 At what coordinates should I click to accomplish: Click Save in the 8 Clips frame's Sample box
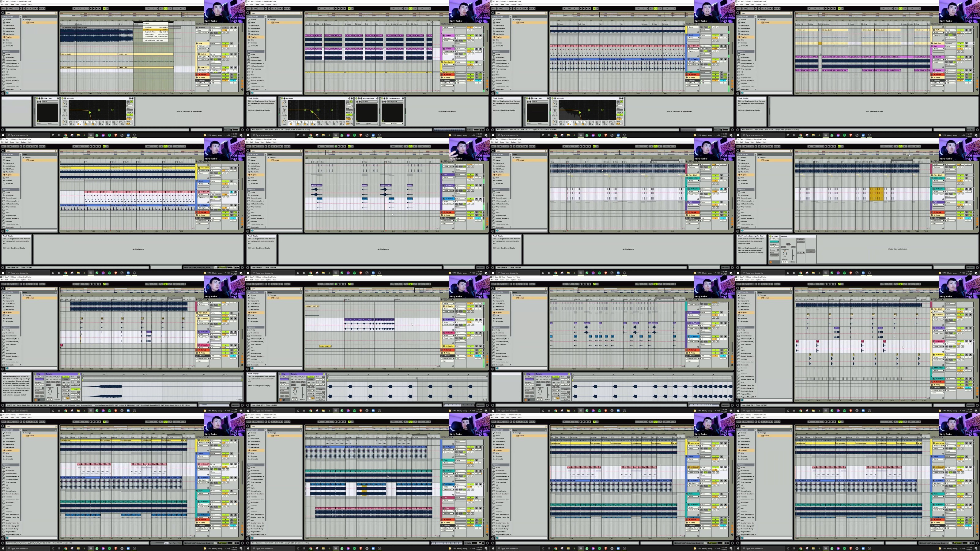(788, 244)
